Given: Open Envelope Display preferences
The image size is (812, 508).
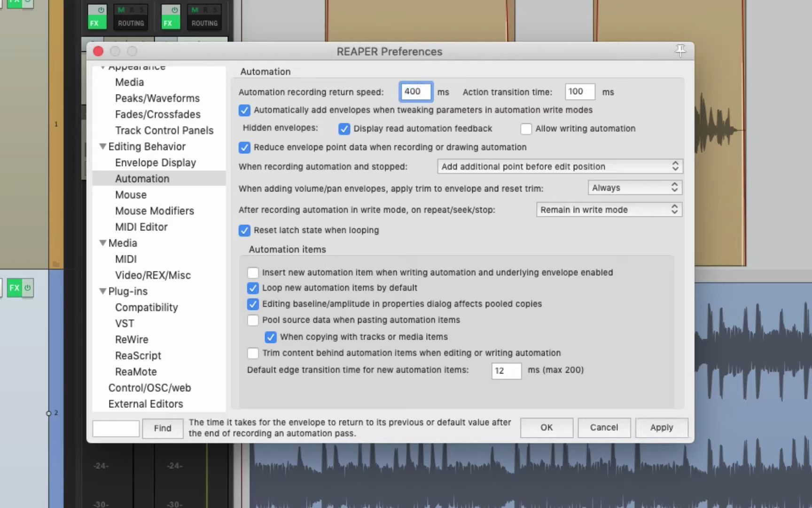Looking at the screenshot, I should tap(156, 163).
